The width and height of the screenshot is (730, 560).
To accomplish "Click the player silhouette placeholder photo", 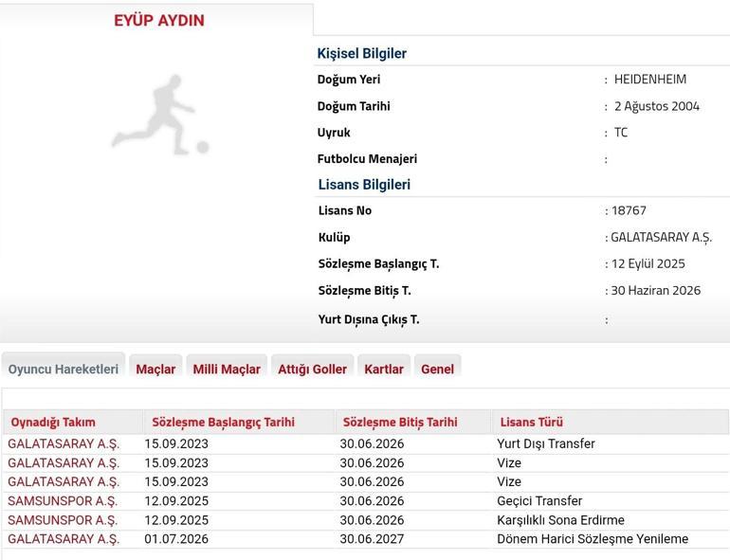I will tap(159, 116).
